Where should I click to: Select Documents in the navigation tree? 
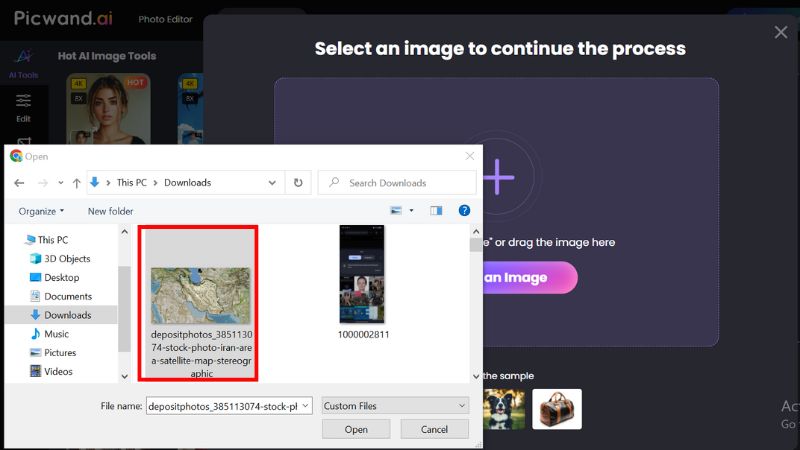[x=68, y=296]
